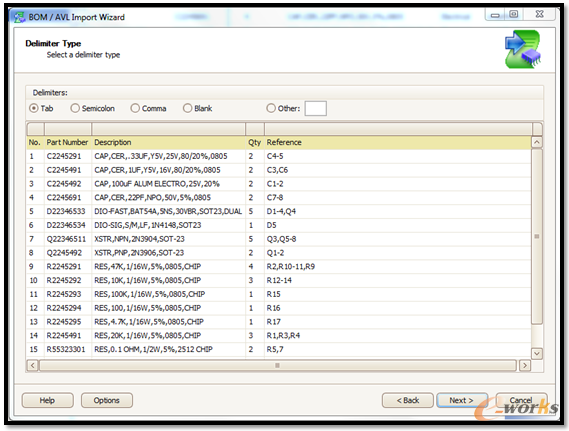Open the Options button
This screenshot has height=431, width=569.
pos(107,400)
